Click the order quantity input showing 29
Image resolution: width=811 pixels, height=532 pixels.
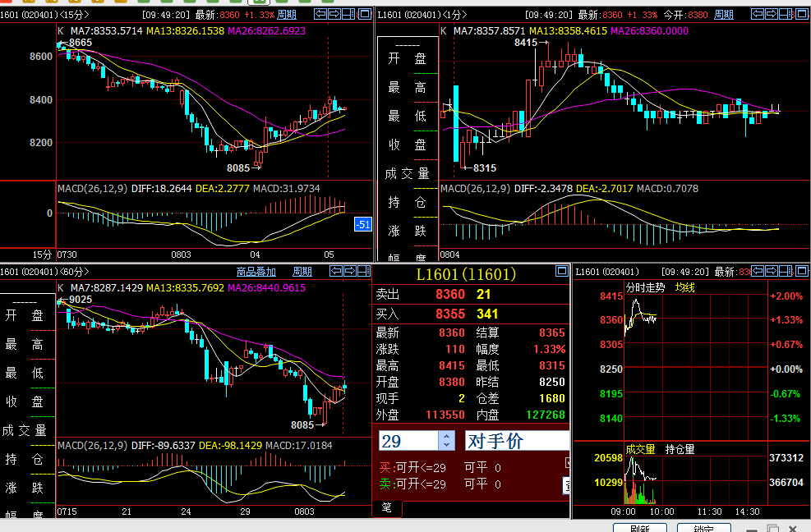tap(408, 440)
